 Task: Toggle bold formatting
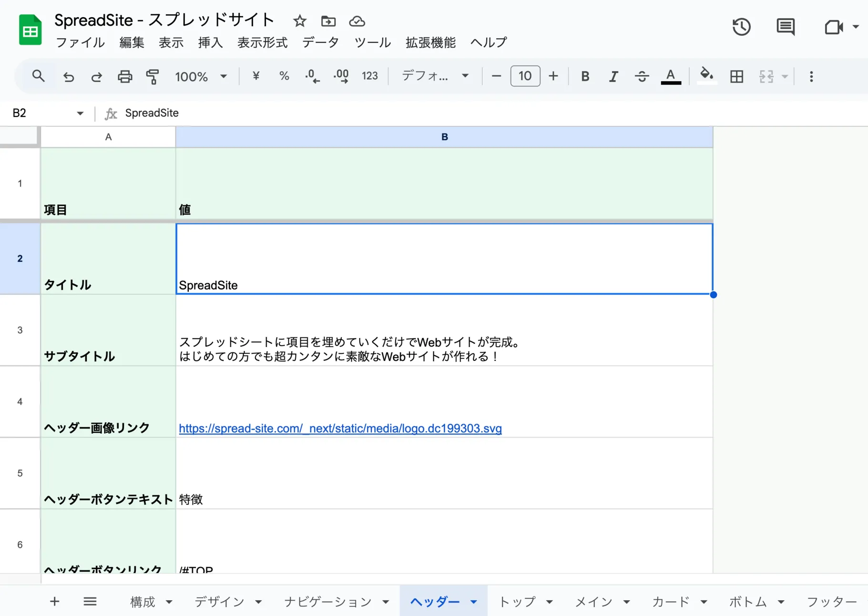tap(585, 76)
